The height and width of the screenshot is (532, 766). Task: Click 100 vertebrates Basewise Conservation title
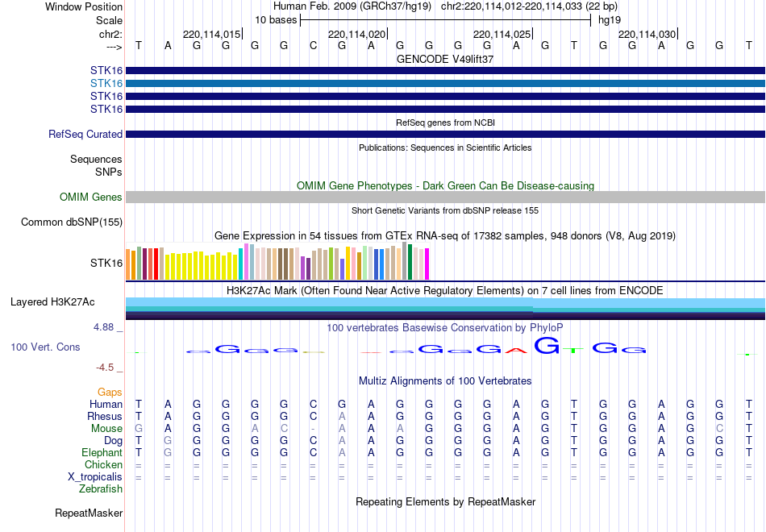pos(445,328)
